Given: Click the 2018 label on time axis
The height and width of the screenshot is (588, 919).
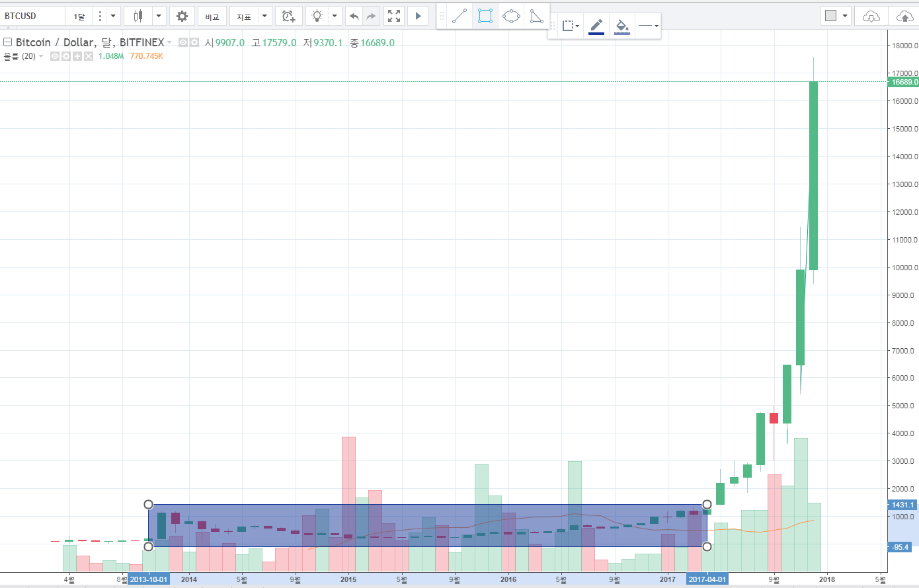Looking at the screenshot, I should pyautogui.click(x=827, y=579).
